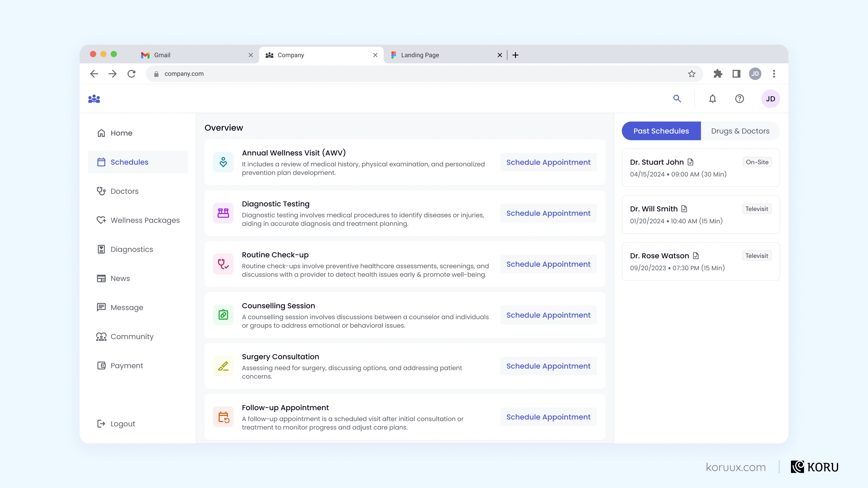Click the Surgery Consultation icon
868x488 pixels.
click(x=223, y=366)
